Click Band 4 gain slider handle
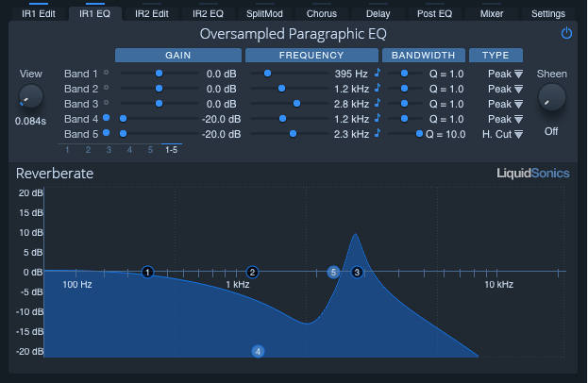Screen dimensions: 588x383 (123, 119)
